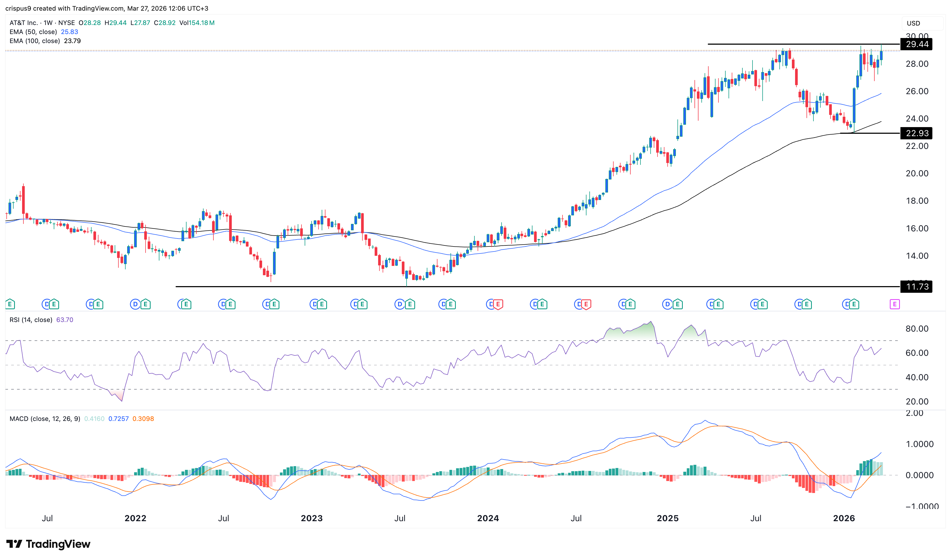This screenshot has width=951, height=560.
Task: Click the dividend D marker near 2025
Action: pyautogui.click(x=667, y=304)
